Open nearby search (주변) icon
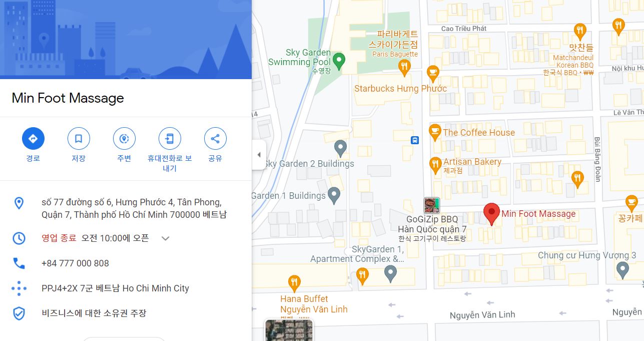Screen dimensions: 644x341 (x=124, y=139)
